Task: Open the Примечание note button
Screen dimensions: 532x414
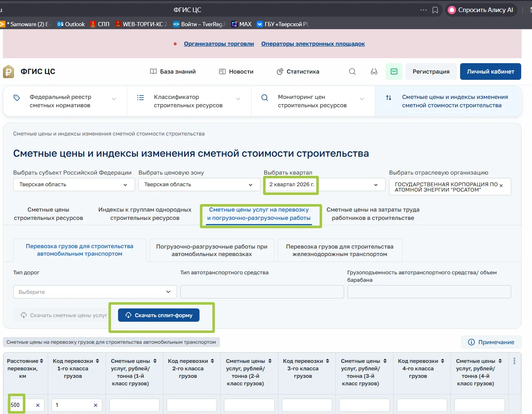Action: click(x=491, y=342)
